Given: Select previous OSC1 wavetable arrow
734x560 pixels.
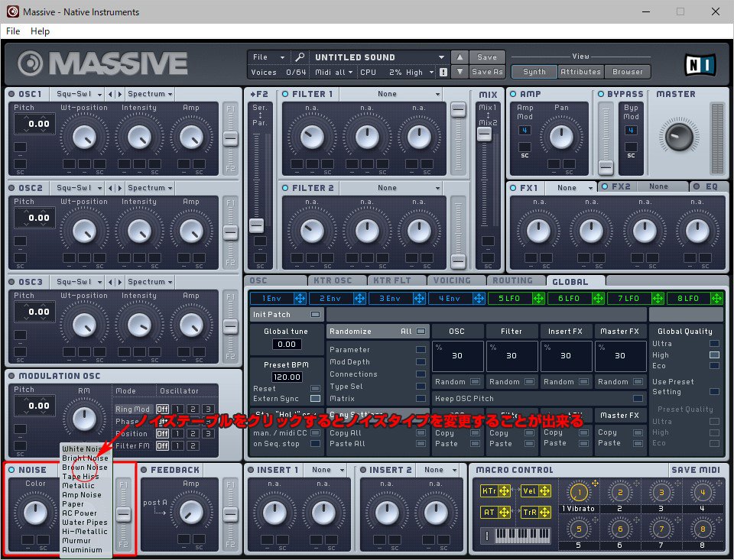Looking at the screenshot, I should tap(110, 95).
